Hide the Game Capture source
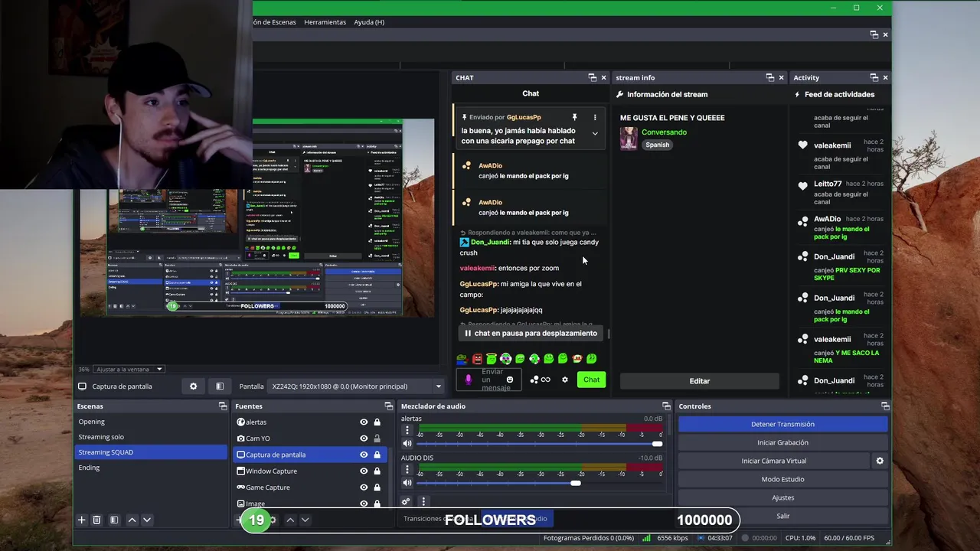980x551 pixels. [364, 487]
